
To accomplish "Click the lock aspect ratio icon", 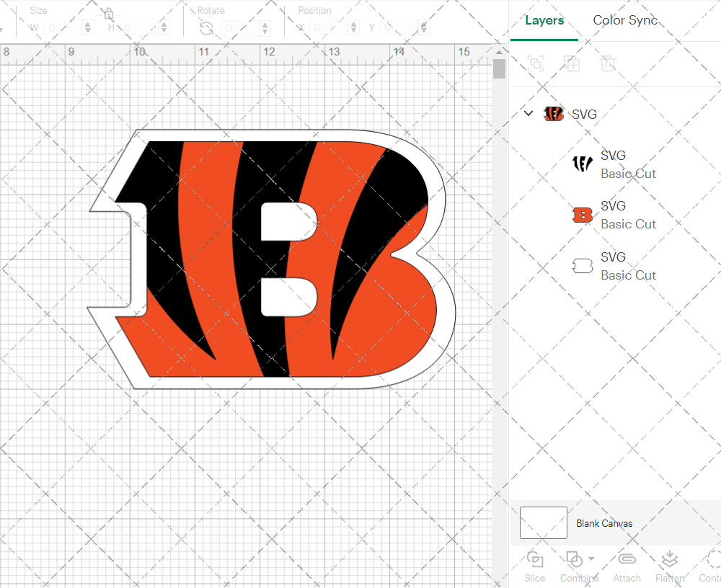I will [109, 14].
